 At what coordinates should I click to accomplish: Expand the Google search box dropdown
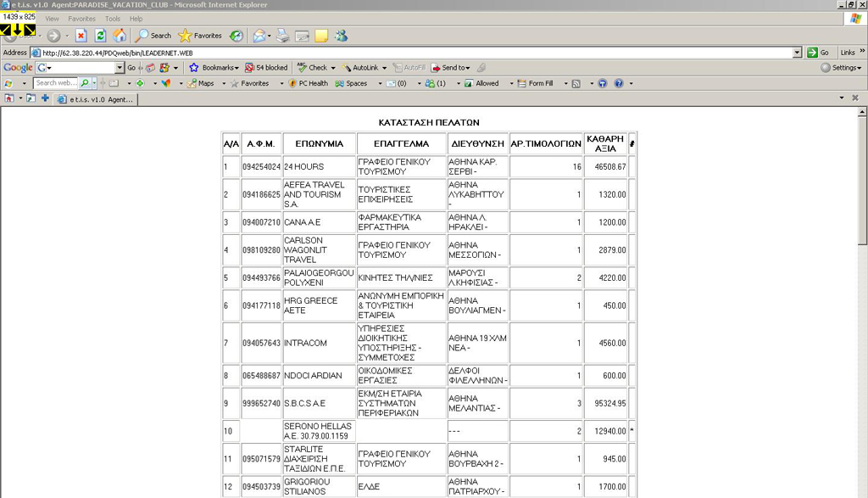click(119, 68)
